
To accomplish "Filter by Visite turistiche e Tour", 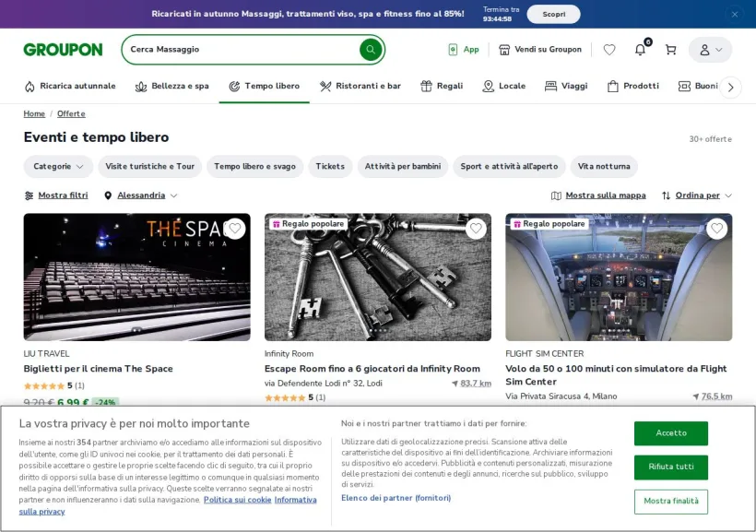I will point(150,166).
